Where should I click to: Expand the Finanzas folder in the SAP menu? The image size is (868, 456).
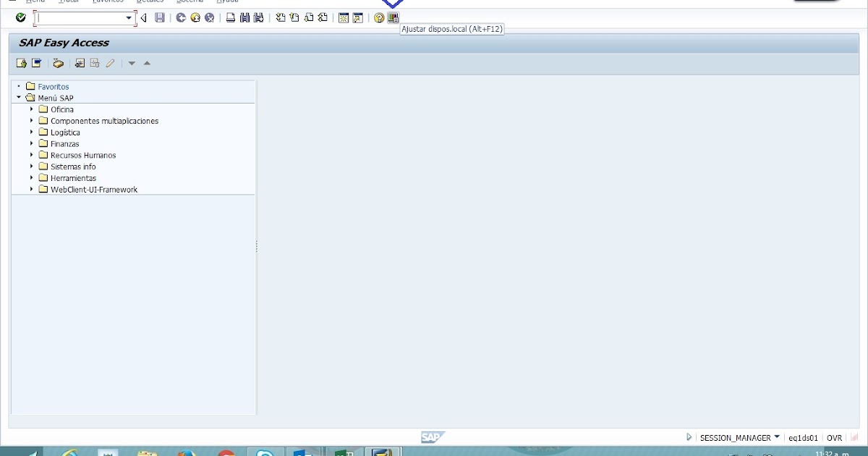(31, 143)
